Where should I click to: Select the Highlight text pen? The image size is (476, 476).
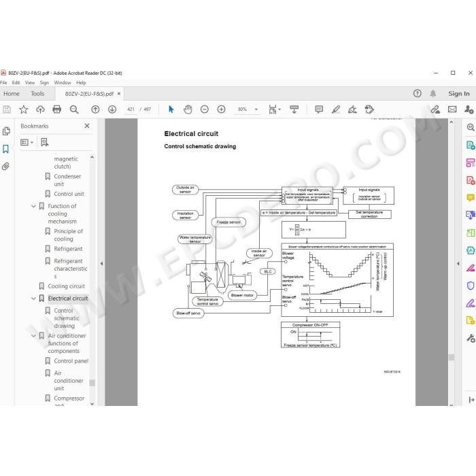[x=336, y=109]
